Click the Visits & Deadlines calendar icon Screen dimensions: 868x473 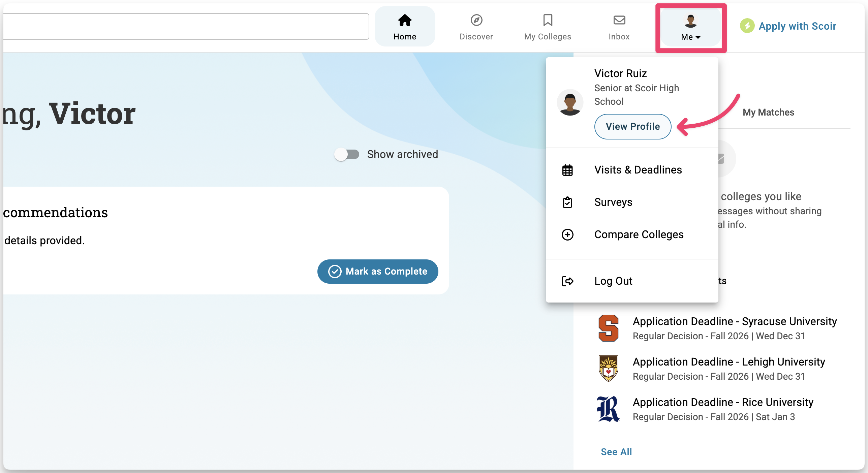coord(567,170)
